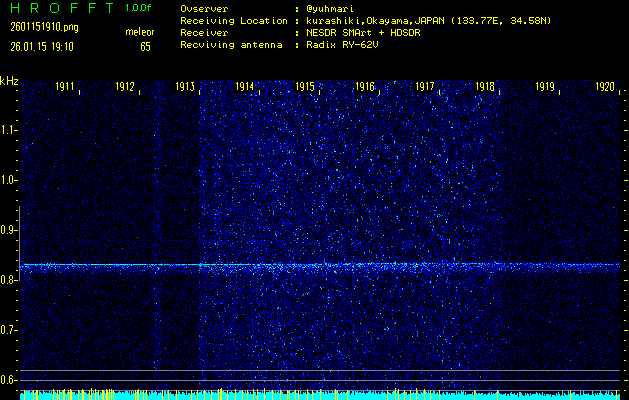Screen dimensions: 629x400
Task: Click the kurashiki, Okayama, JAPAN location text
Action: click(x=428, y=21)
